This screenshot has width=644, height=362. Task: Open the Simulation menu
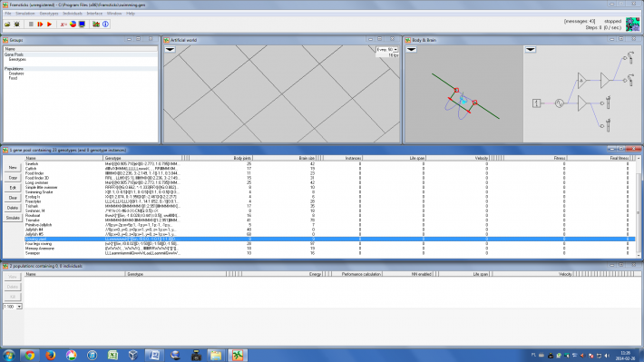click(25, 14)
